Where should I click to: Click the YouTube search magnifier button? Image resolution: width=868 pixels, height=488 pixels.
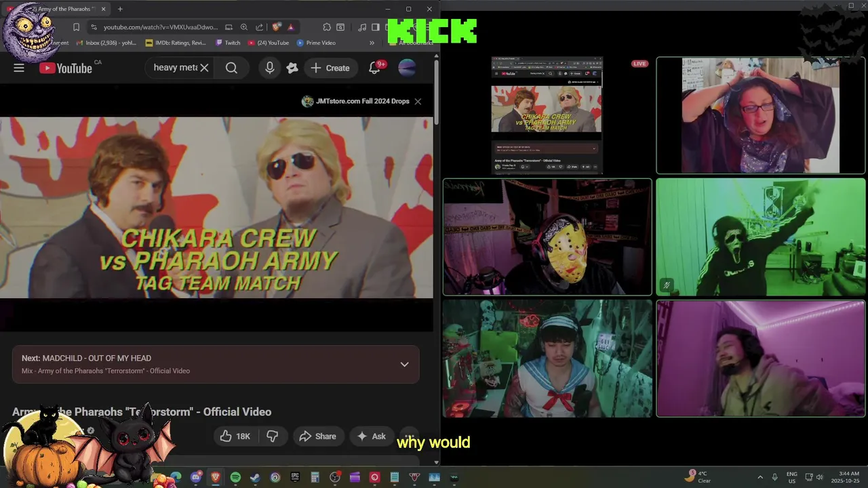pyautogui.click(x=231, y=68)
